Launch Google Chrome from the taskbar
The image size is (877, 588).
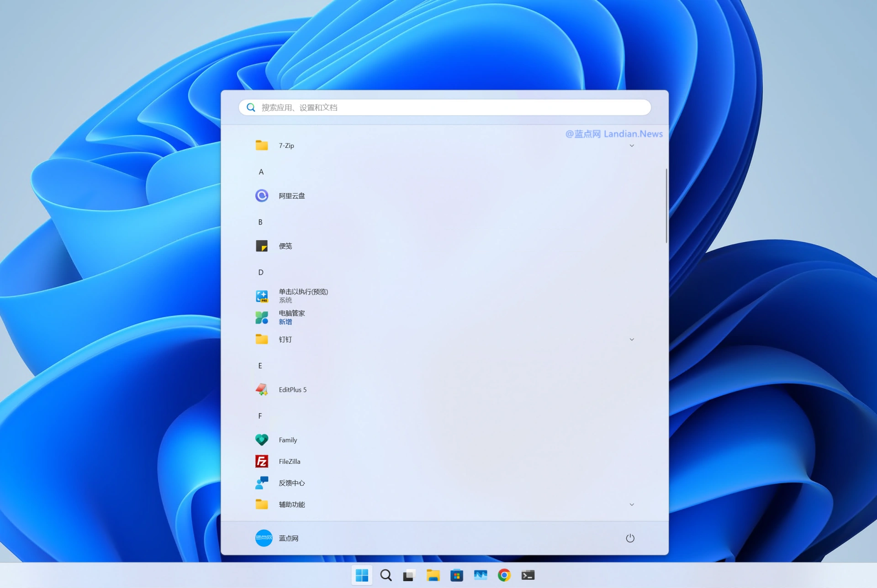[504, 575]
